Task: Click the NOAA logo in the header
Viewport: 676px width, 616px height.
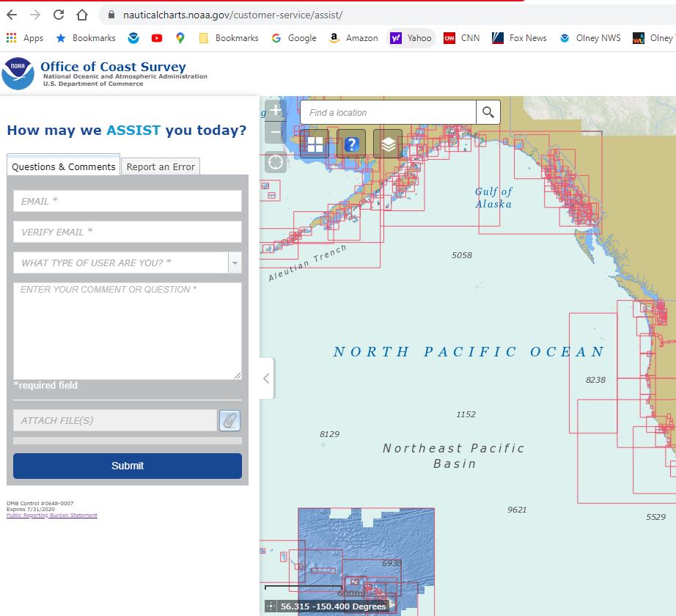Action: 18,74
